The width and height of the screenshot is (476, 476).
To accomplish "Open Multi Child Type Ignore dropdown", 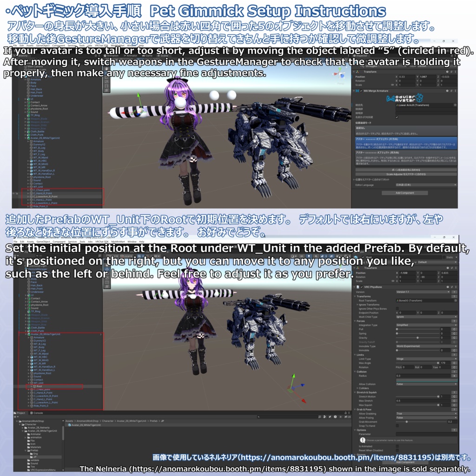I will click(426, 317).
